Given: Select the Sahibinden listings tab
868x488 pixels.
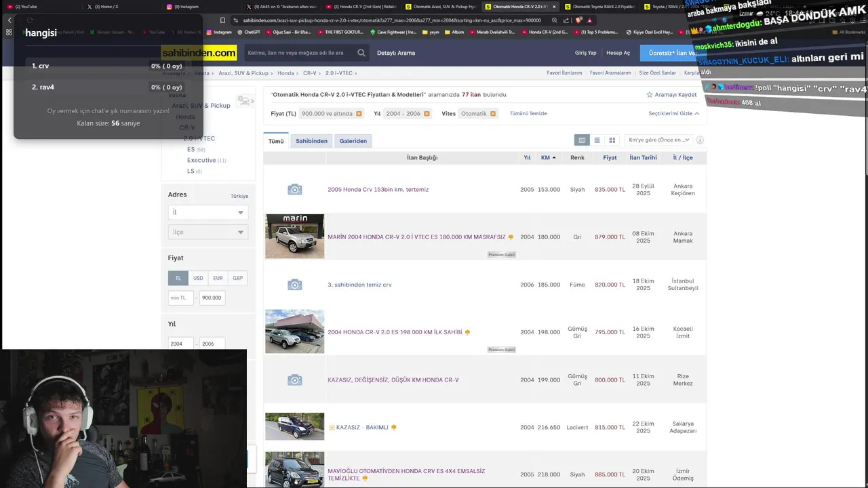Looking at the screenshot, I should [x=311, y=141].
